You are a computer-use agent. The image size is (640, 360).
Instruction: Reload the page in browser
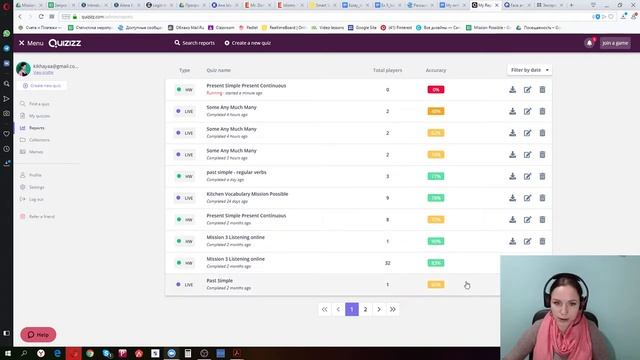pyautogui.click(x=41, y=17)
